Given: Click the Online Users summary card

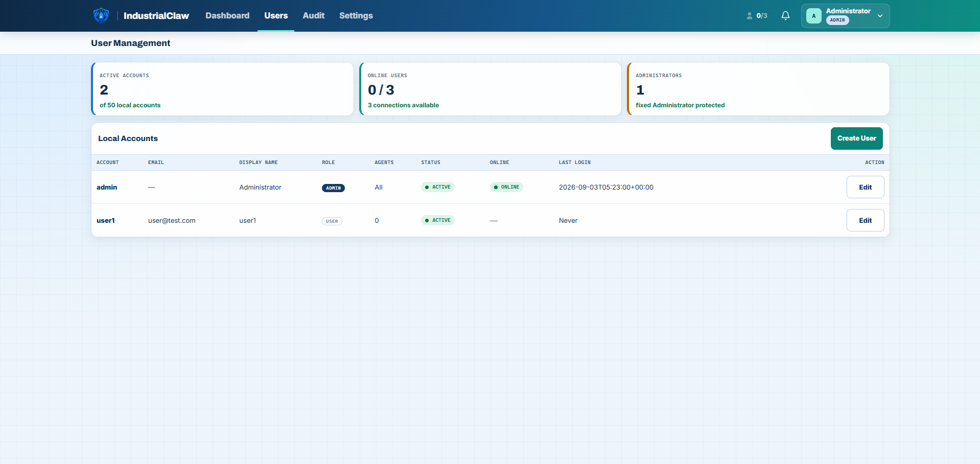Looking at the screenshot, I should click(491, 89).
